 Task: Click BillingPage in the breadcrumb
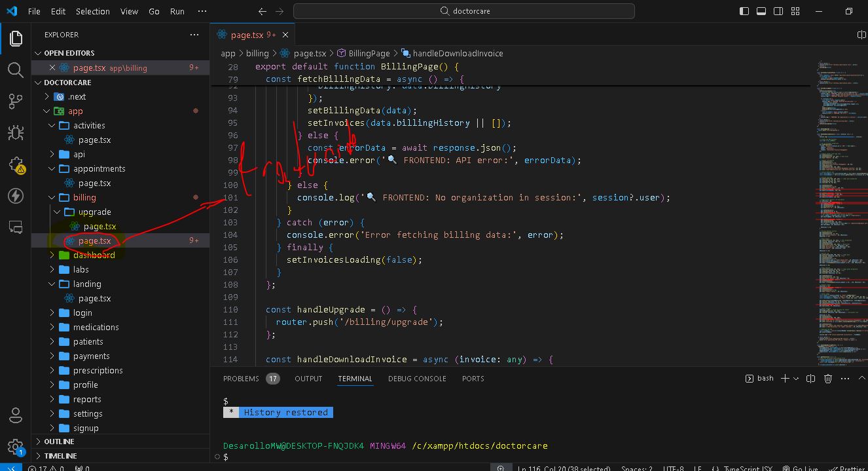369,53
